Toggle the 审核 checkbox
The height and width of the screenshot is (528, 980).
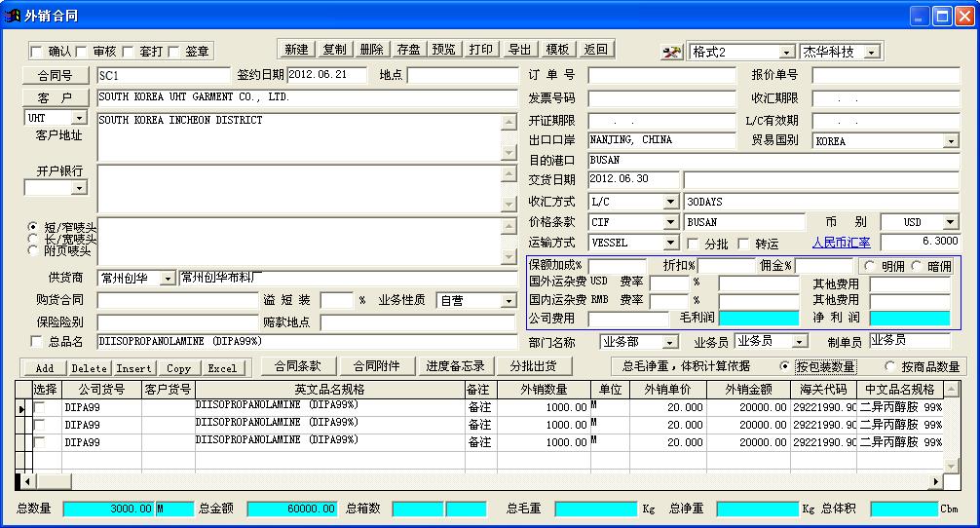(81, 52)
